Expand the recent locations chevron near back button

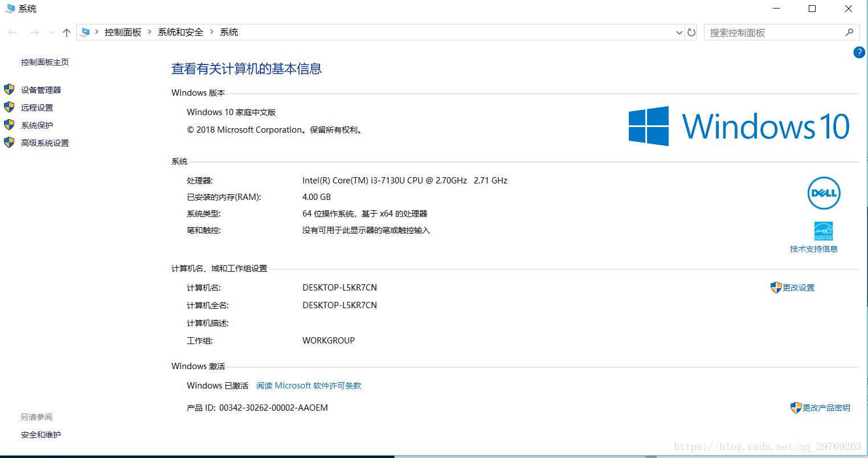point(51,32)
